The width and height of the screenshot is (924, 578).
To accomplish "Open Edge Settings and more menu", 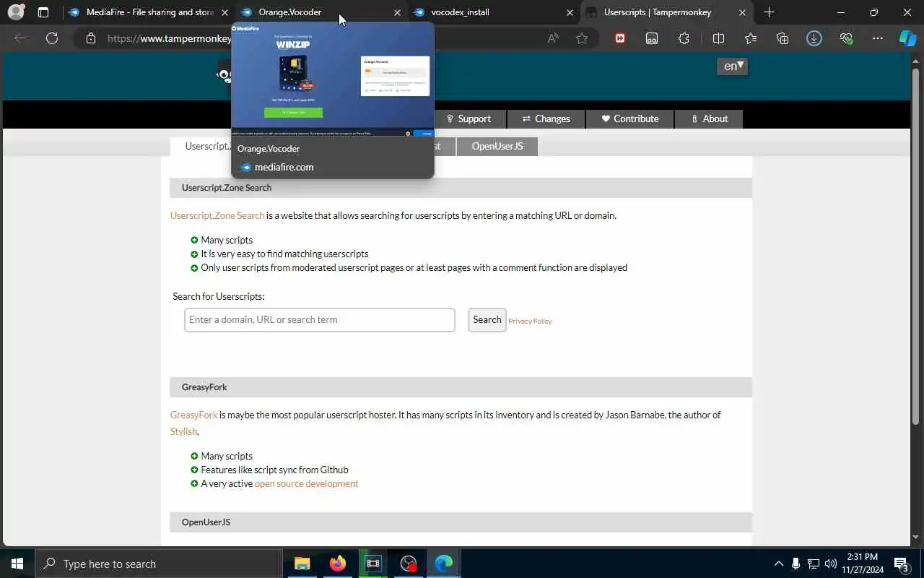I will tap(878, 38).
